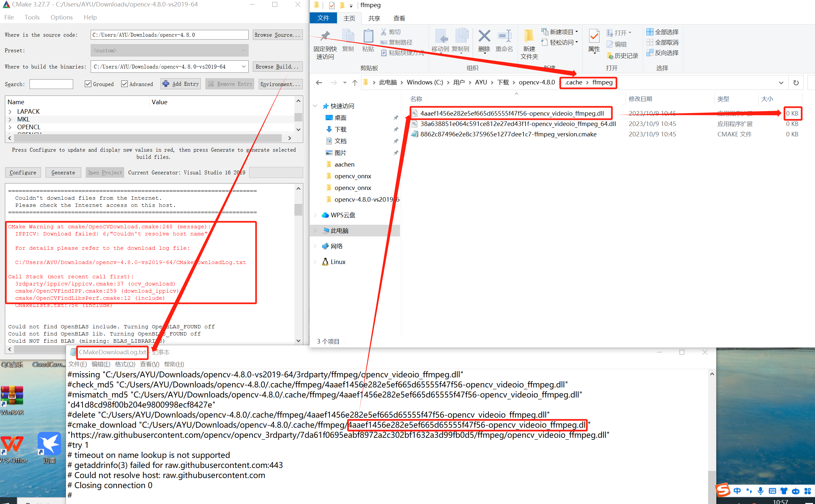Click the Notepad vertical scrollbar up arrow
The width and height of the screenshot is (815, 504).
712,374
